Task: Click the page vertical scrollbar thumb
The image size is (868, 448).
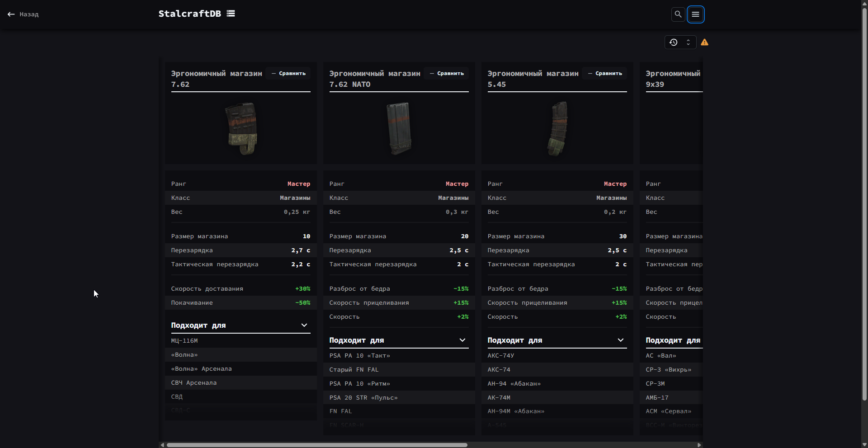Action: point(864,203)
